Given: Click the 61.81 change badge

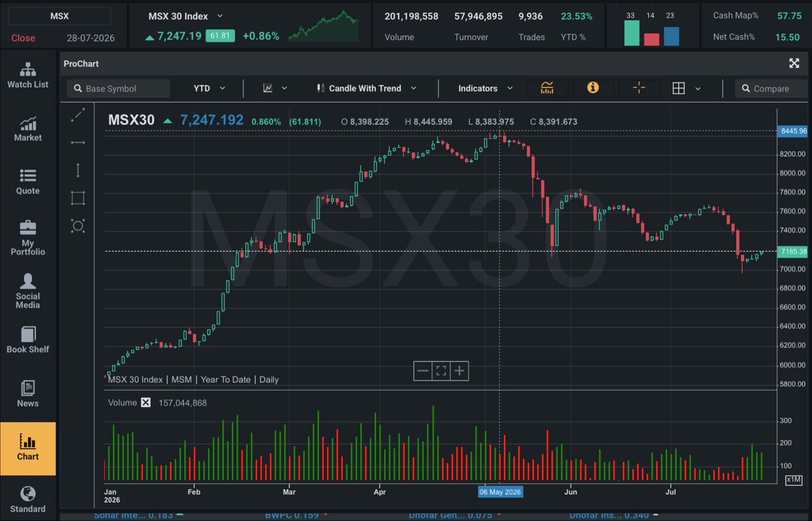Looking at the screenshot, I should point(220,36).
